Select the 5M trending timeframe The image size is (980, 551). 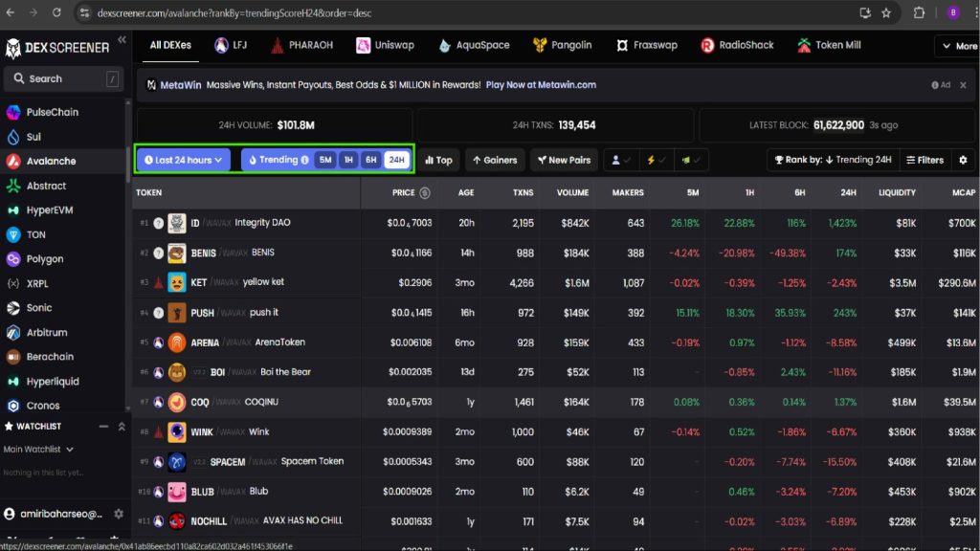pos(325,160)
